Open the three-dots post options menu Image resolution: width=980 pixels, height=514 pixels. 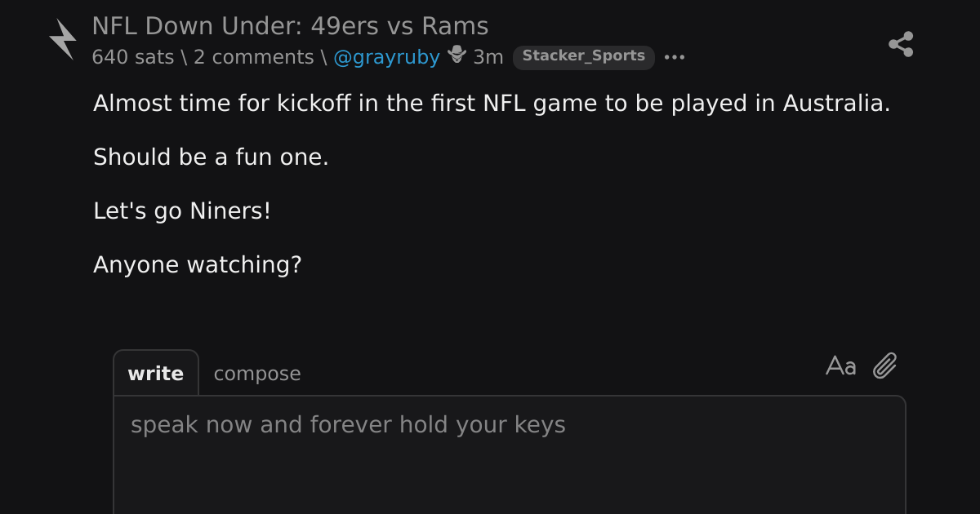click(x=675, y=57)
